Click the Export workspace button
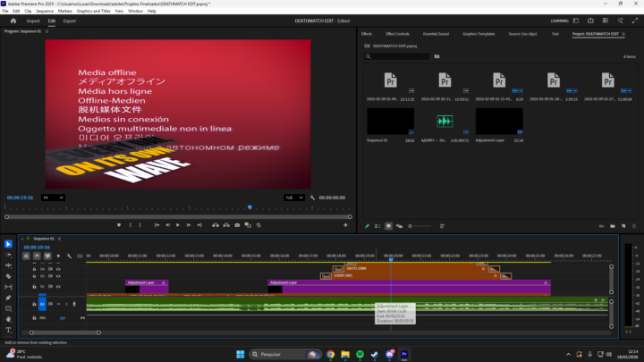Screen dimensions: 644x362 [69, 20]
